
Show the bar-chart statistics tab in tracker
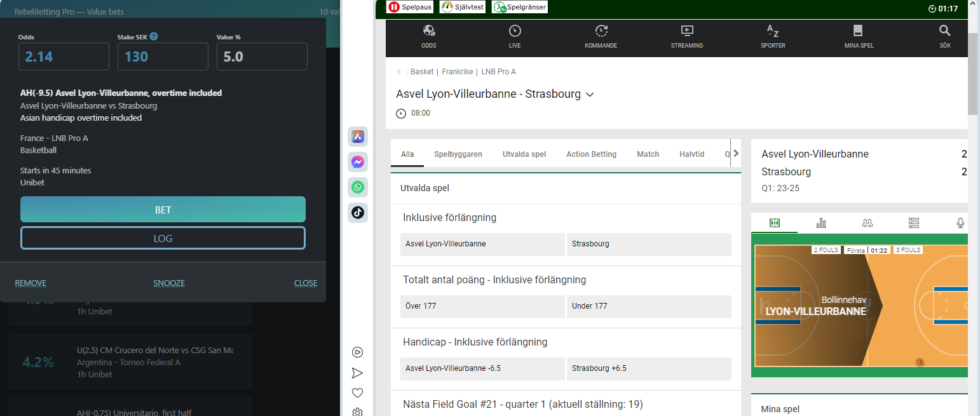[820, 223]
